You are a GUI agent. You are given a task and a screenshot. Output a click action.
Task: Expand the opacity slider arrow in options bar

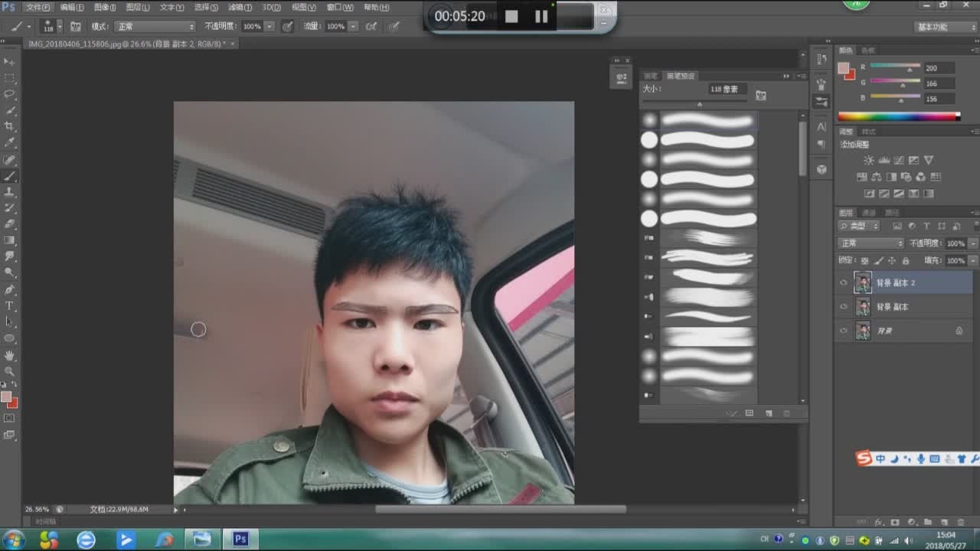tap(269, 26)
